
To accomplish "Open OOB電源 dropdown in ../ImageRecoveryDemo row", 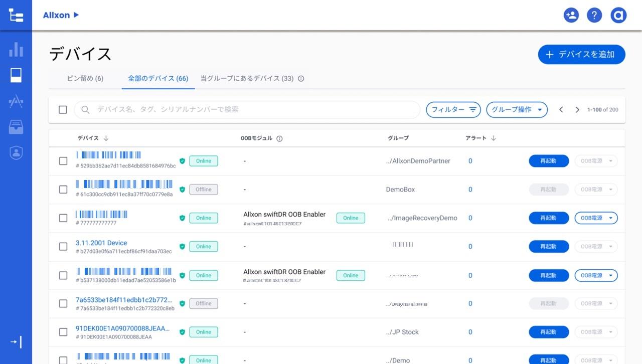I will (x=596, y=218).
